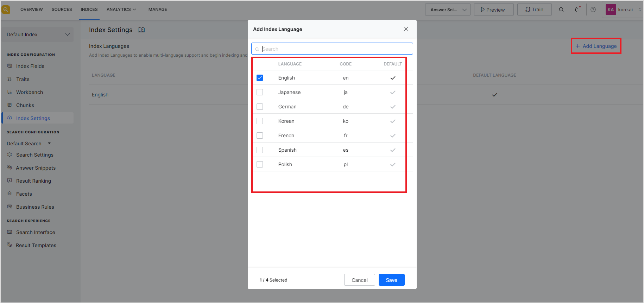Screen dimensions: 644x303
Task: Check the French language checkbox
Action: click(260, 135)
